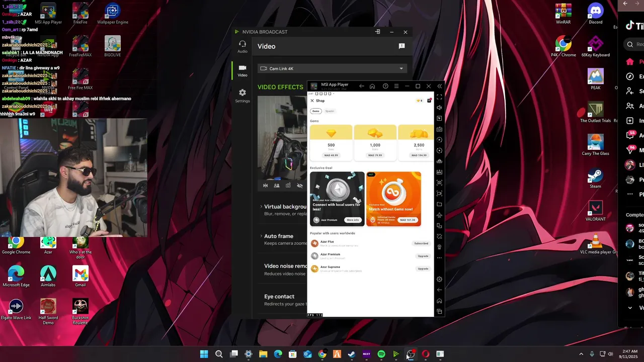This screenshot has width=644, height=362.
Task: Click the MAD 161.30 price button
Action: click(x=408, y=220)
